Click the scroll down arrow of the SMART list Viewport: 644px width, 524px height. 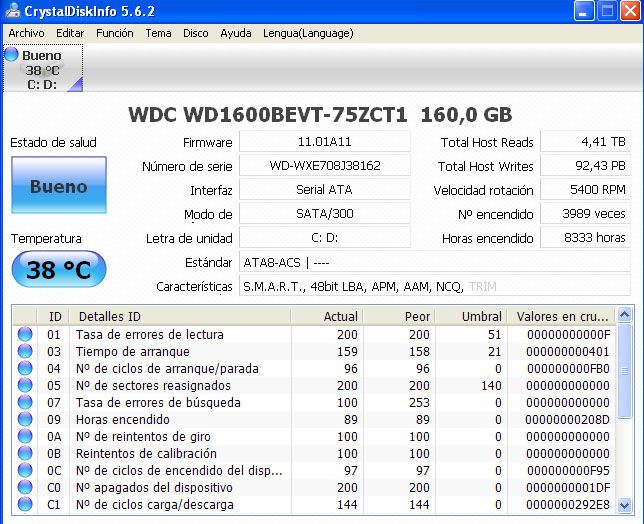624,505
